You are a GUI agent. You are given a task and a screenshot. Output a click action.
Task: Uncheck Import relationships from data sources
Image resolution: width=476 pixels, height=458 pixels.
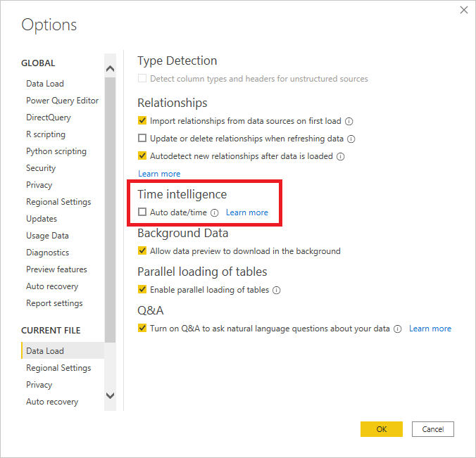pos(142,120)
